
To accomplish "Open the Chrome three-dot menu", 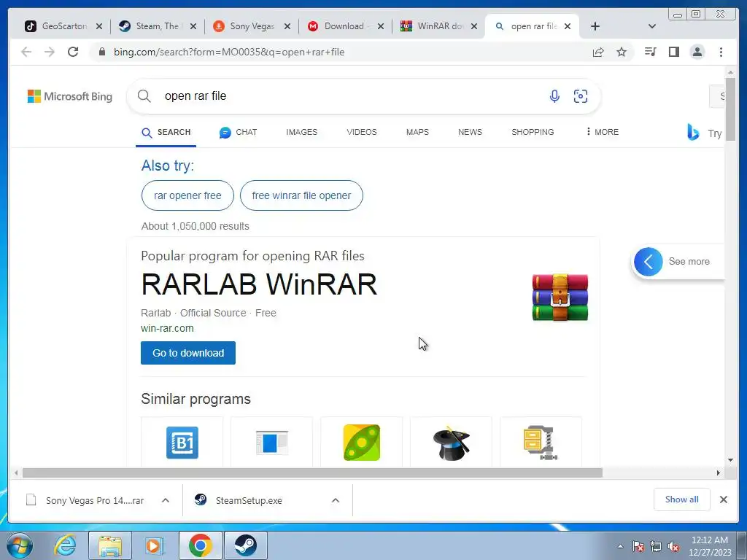I will click(721, 52).
